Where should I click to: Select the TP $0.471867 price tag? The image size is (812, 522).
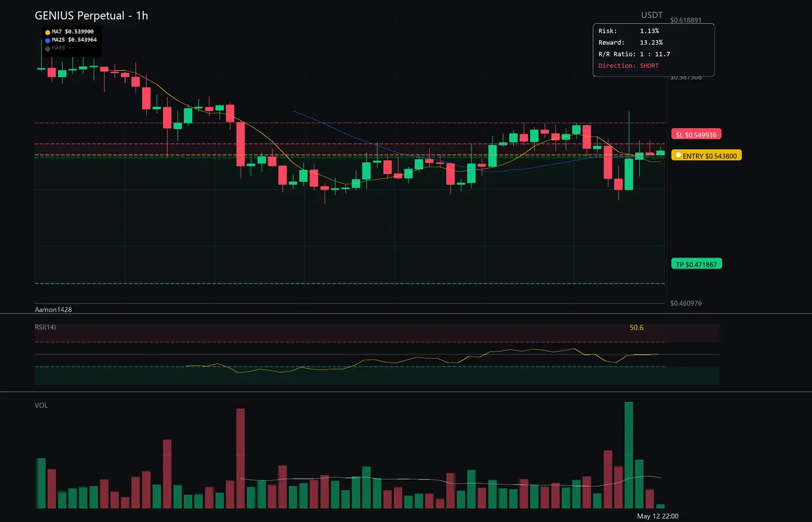point(696,264)
